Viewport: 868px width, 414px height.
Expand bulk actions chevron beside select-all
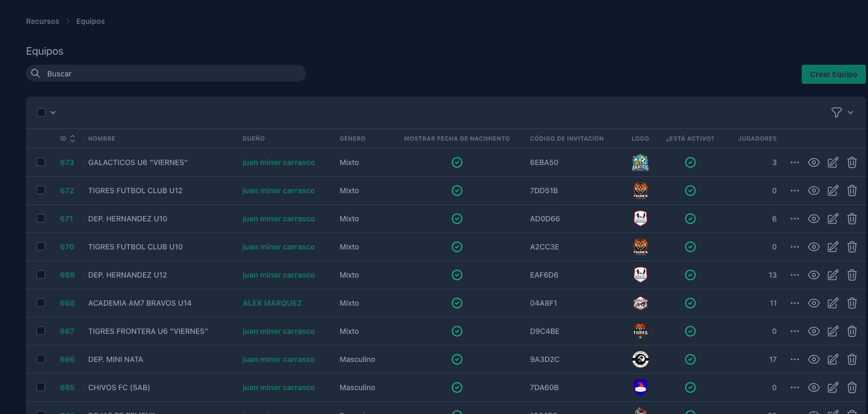(53, 113)
